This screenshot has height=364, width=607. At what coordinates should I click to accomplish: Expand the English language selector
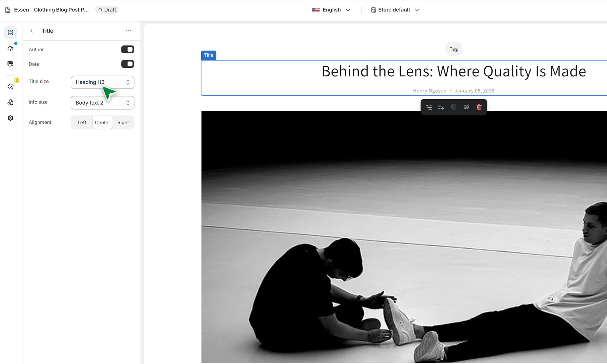point(331,10)
